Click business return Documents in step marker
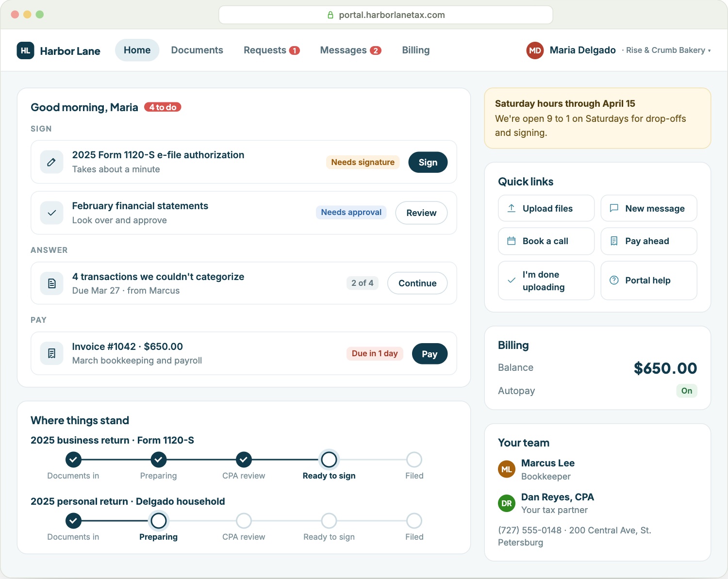The image size is (728, 579). (x=73, y=459)
